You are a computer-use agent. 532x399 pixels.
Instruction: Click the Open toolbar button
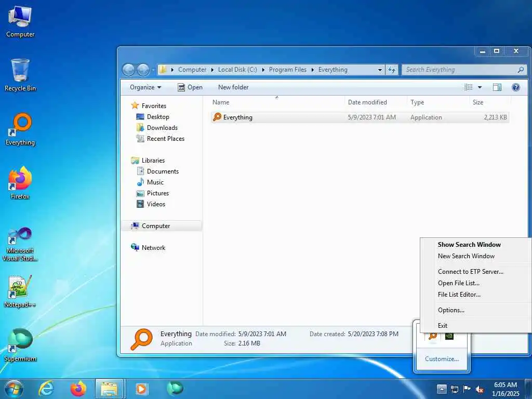pyautogui.click(x=190, y=87)
